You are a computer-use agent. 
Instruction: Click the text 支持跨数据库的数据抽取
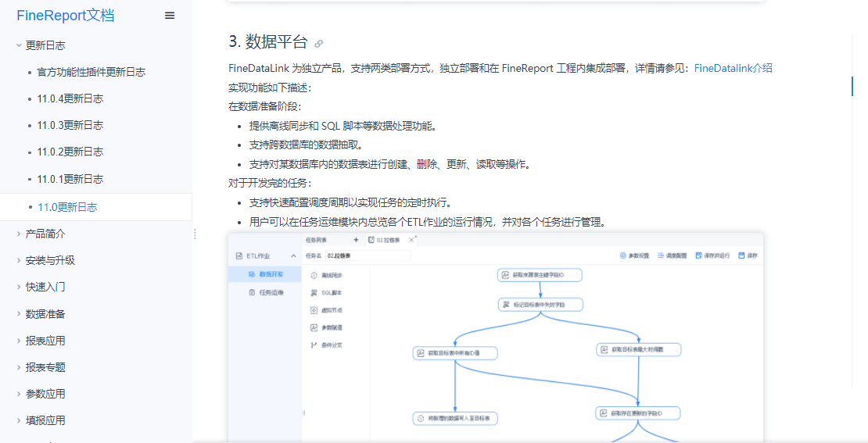(307, 145)
